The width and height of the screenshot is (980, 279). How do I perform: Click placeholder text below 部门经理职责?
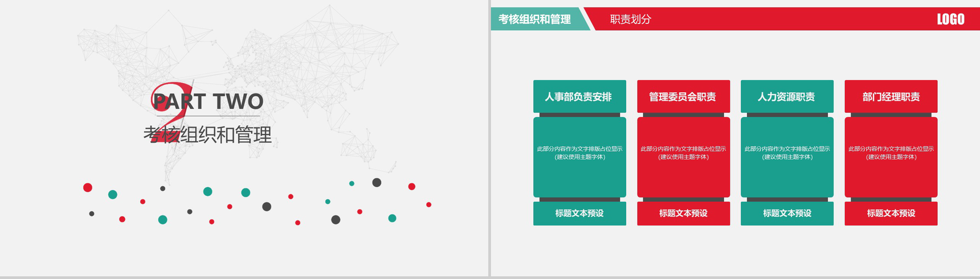[891, 153]
